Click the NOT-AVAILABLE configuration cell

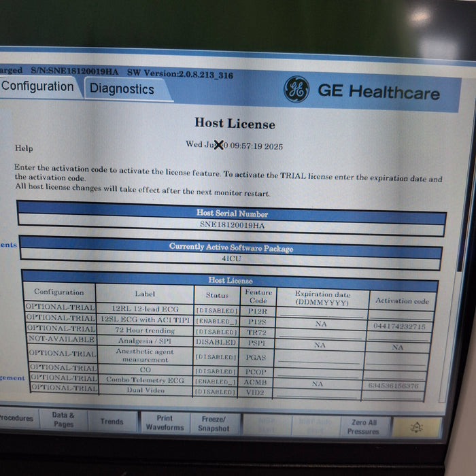click(61, 339)
